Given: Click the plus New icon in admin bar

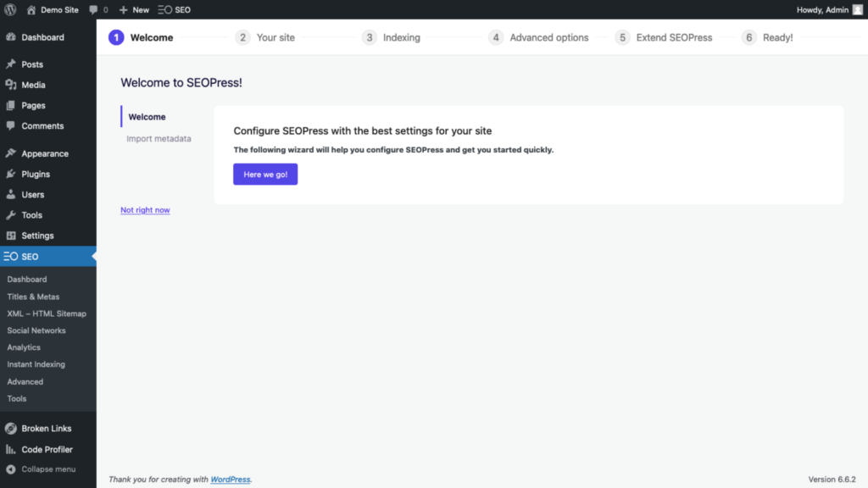Looking at the screenshot, I should point(124,9).
